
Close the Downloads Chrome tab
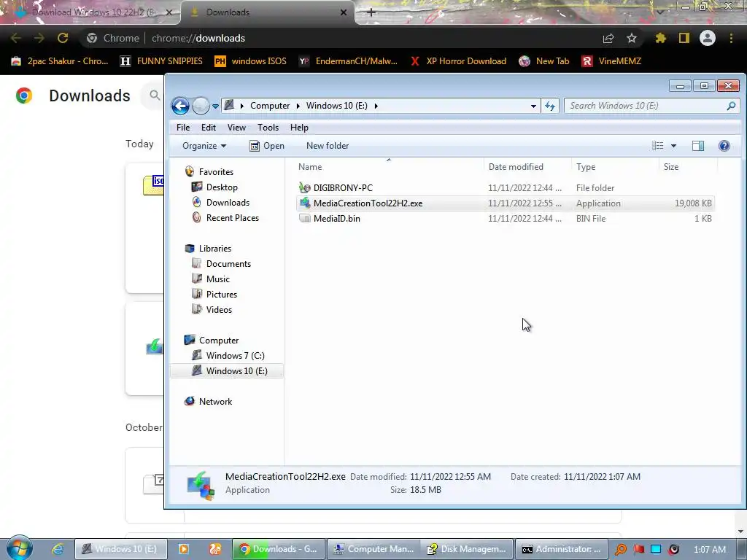click(344, 12)
